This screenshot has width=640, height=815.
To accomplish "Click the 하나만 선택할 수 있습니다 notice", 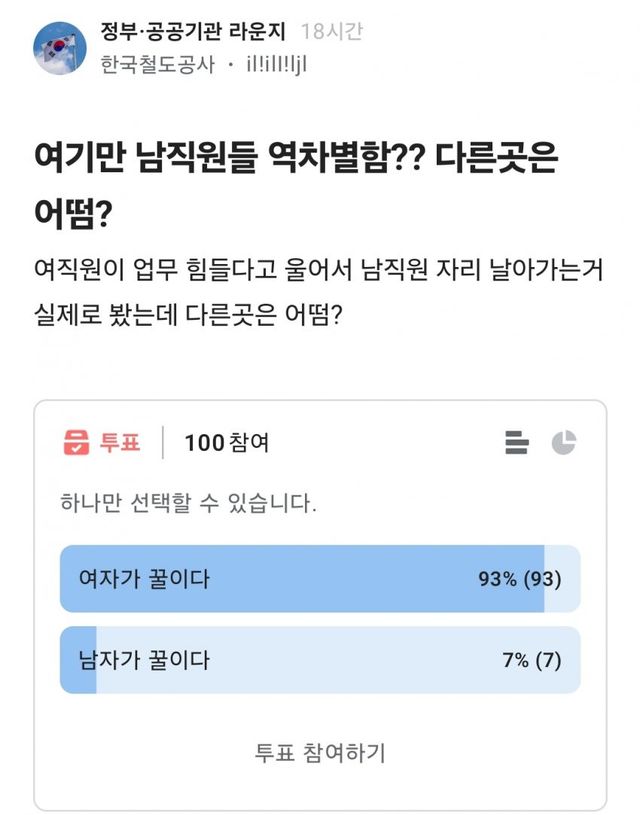I will click(188, 502).
